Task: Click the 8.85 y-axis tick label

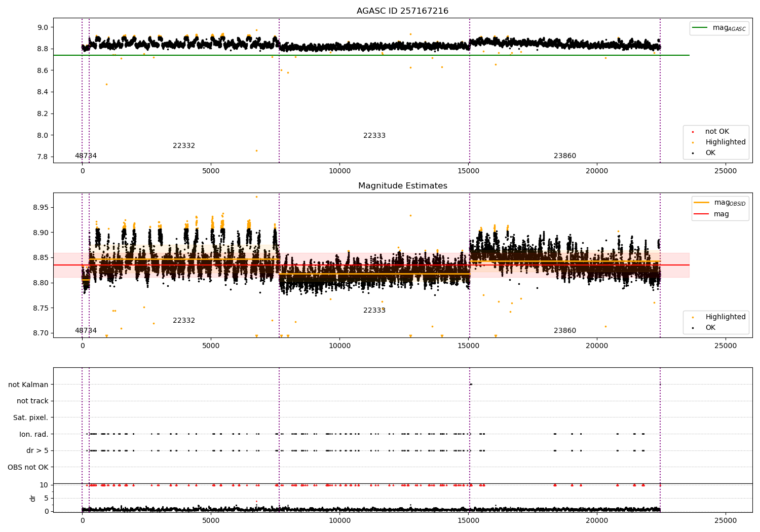Action: click(x=41, y=258)
